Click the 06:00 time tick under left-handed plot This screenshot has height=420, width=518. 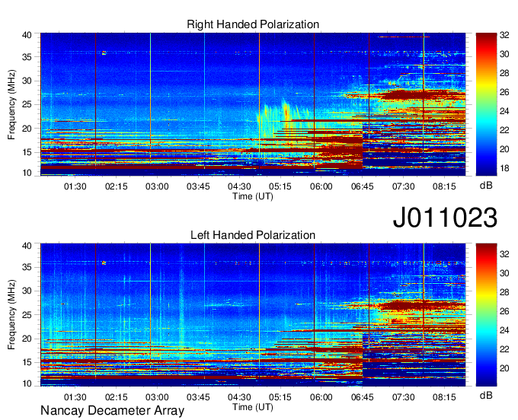[321, 397]
